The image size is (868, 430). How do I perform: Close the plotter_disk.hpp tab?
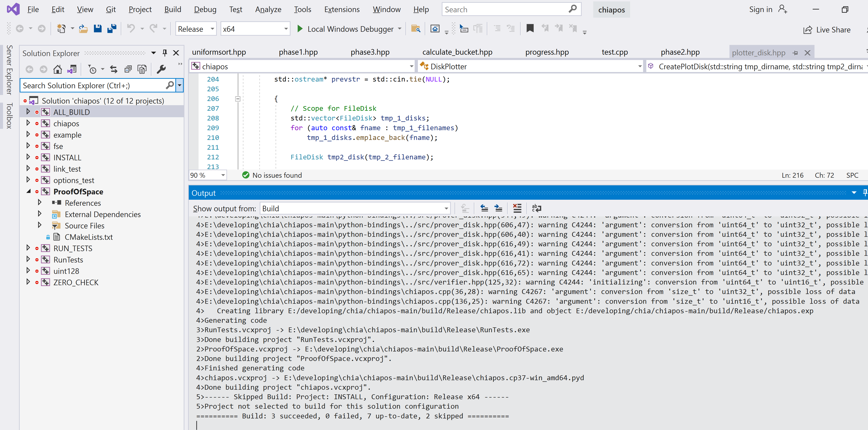(x=807, y=53)
